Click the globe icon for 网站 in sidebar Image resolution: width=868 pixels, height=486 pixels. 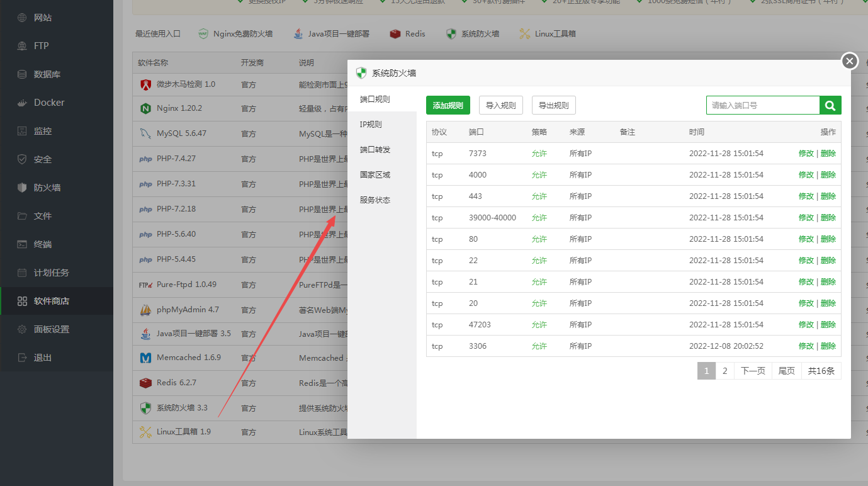click(22, 18)
